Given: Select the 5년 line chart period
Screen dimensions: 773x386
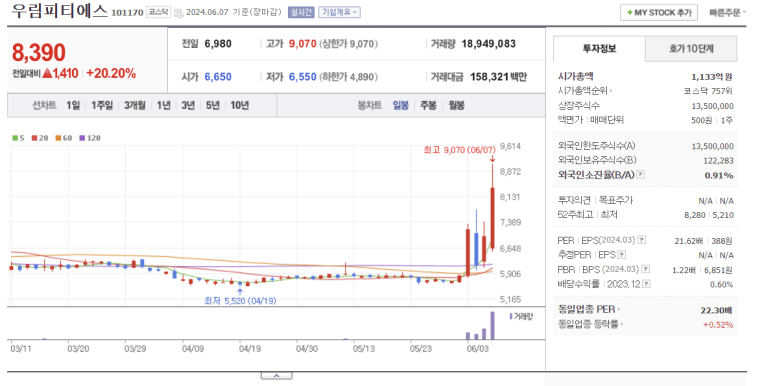Looking at the screenshot, I should coord(213,105).
